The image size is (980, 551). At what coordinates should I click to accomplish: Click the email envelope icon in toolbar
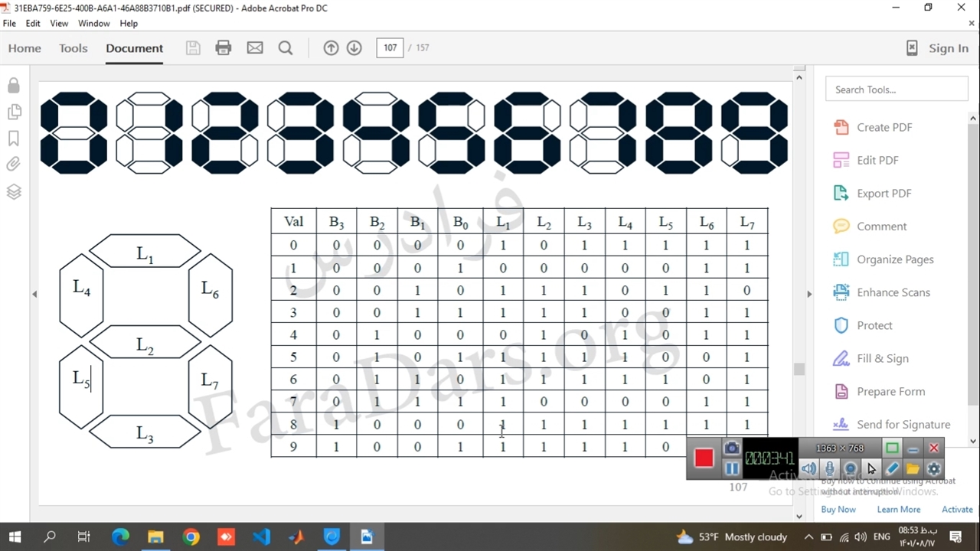(x=255, y=48)
